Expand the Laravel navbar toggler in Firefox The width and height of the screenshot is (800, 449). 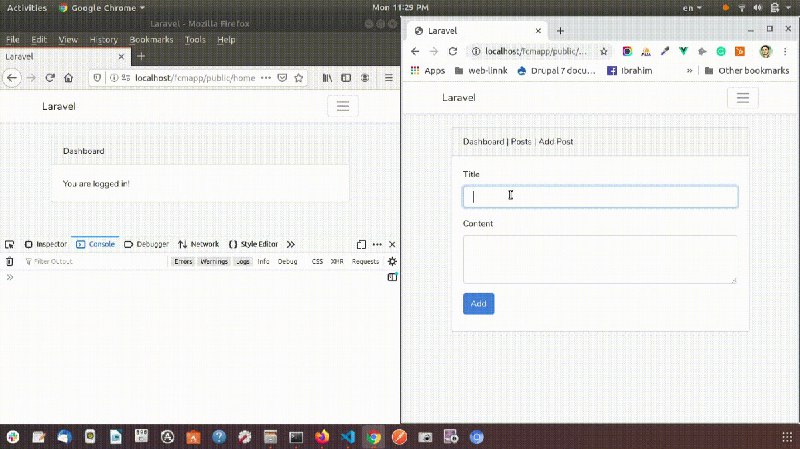pos(343,106)
